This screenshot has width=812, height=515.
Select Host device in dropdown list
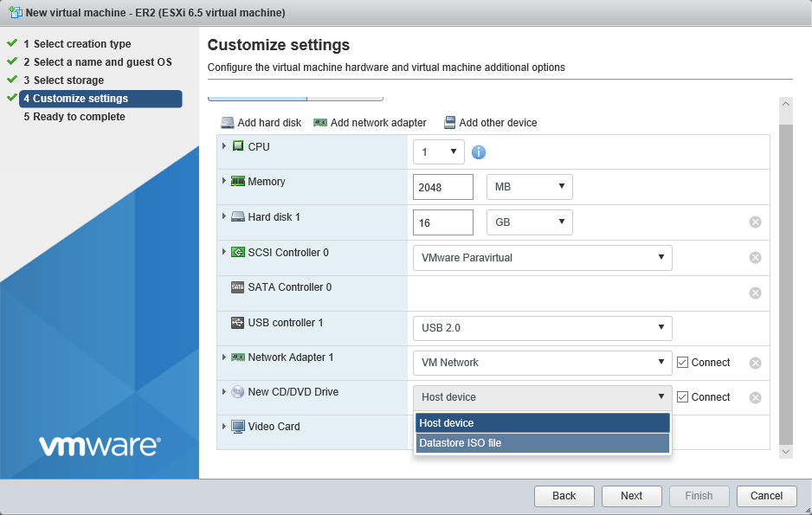542,423
